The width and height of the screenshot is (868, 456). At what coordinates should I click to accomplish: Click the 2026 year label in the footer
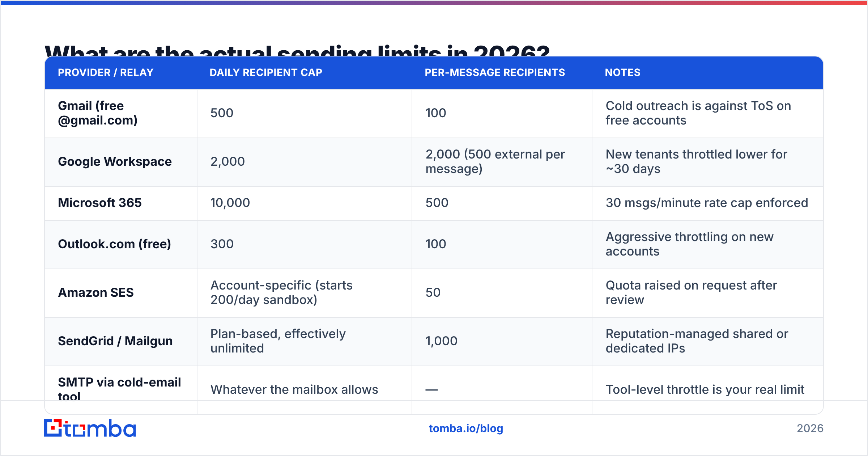tap(810, 428)
